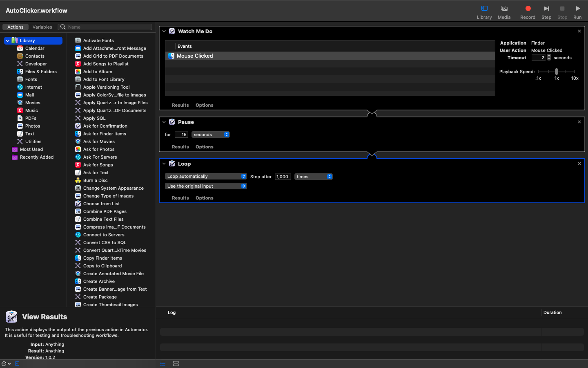The width and height of the screenshot is (588, 368).
Task: Select the Utilities category
Action: coord(33,141)
